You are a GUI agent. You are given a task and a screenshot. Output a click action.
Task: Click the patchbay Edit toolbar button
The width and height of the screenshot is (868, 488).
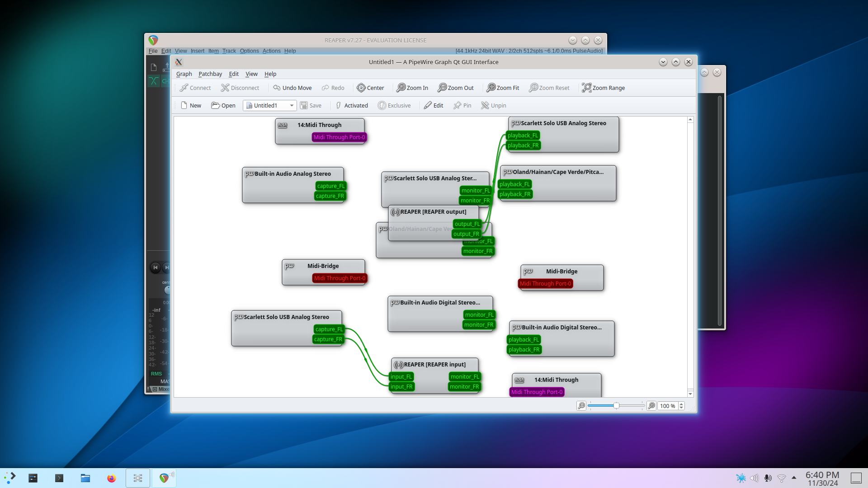coord(434,105)
